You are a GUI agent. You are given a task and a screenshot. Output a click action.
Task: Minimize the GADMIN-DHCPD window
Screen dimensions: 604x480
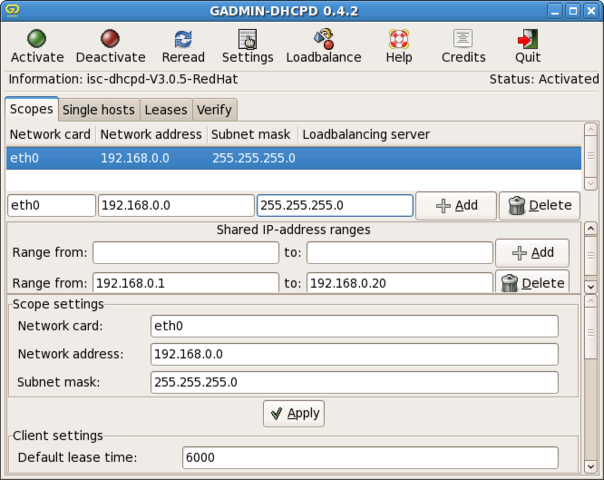tap(555, 11)
